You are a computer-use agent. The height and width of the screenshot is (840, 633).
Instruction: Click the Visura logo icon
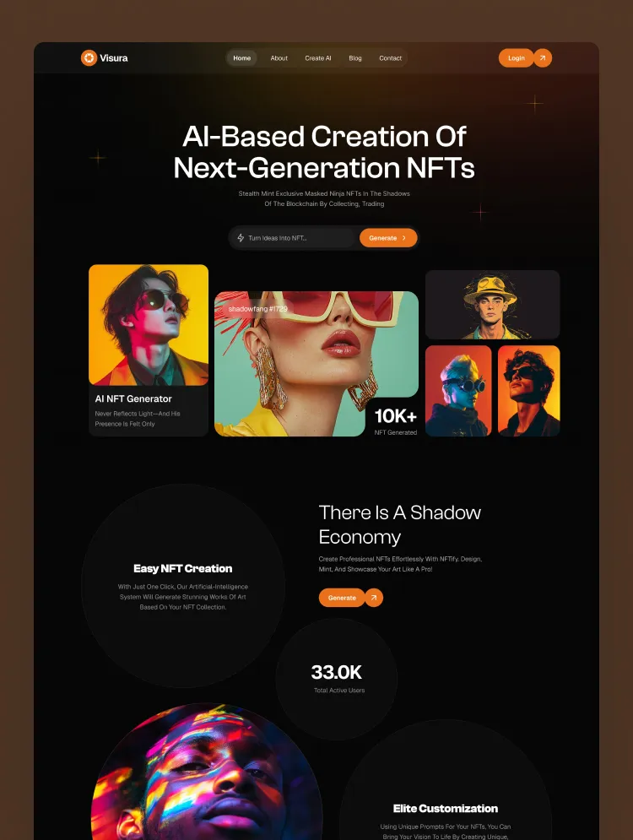(x=89, y=58)
